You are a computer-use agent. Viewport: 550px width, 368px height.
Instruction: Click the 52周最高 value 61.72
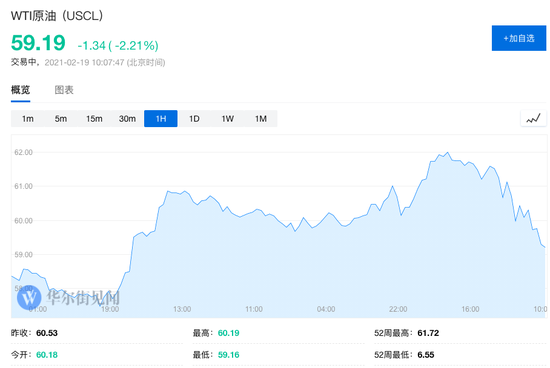coord(428,333)
